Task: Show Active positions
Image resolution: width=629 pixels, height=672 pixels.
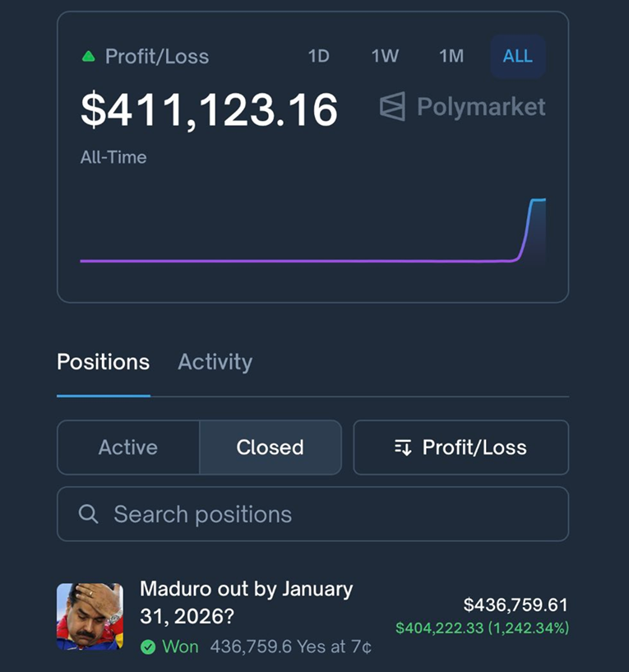Action: click(x=128, y=447)
